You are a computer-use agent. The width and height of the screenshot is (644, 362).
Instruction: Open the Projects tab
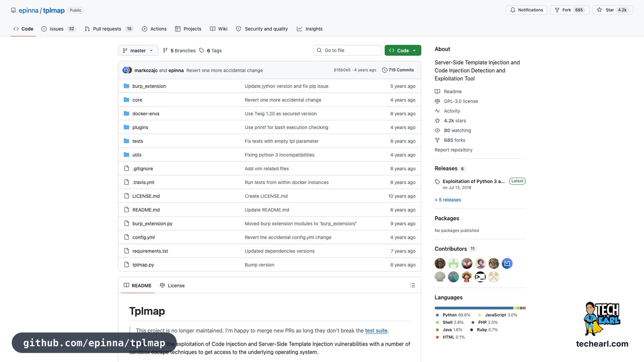point(188,29)
